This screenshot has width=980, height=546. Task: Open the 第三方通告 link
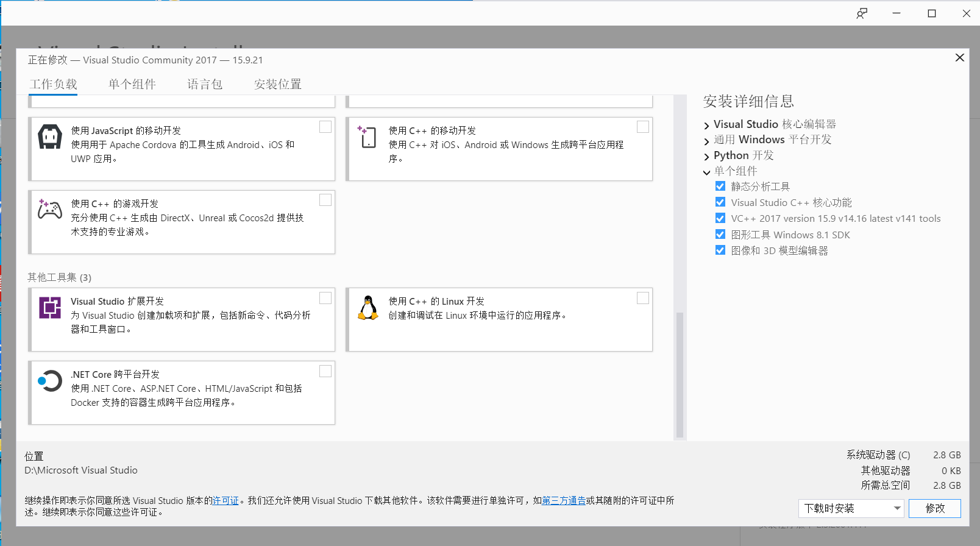[564, 500]
